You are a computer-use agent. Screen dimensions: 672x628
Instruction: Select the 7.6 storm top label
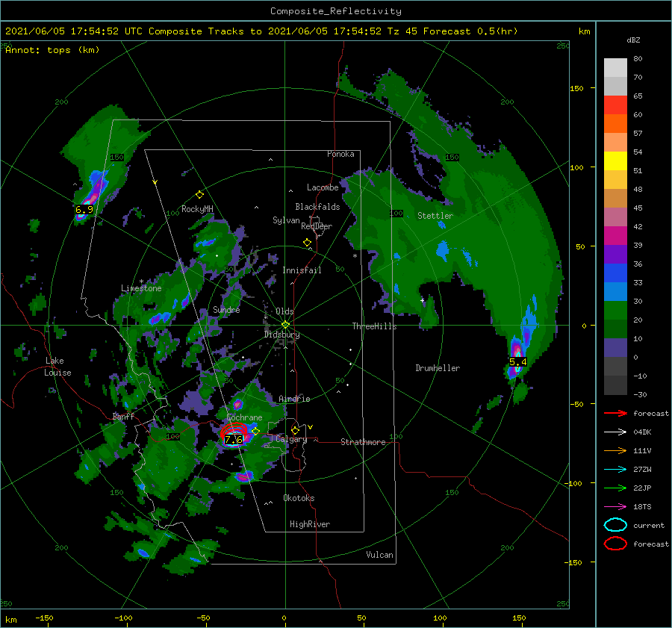(x=234, y=439)
